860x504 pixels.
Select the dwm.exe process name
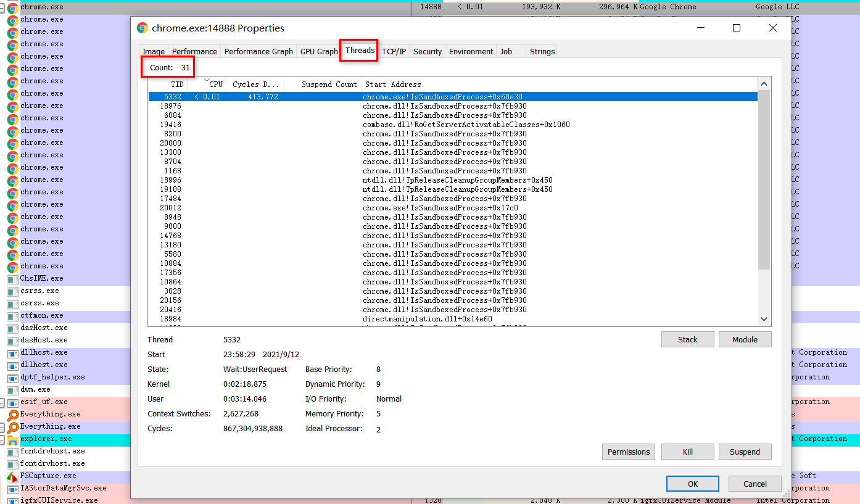click(x=35, y=390)
